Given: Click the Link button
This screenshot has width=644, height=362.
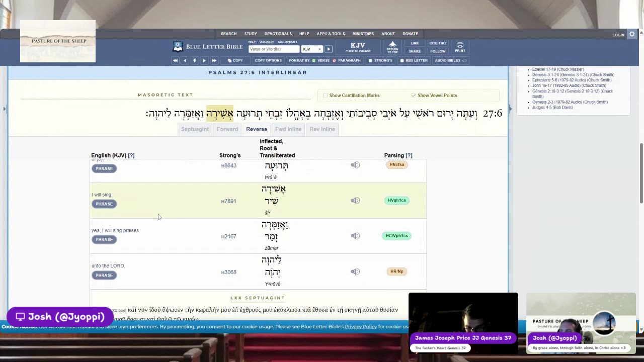Looking at the screenshot, I should point(415,43).
